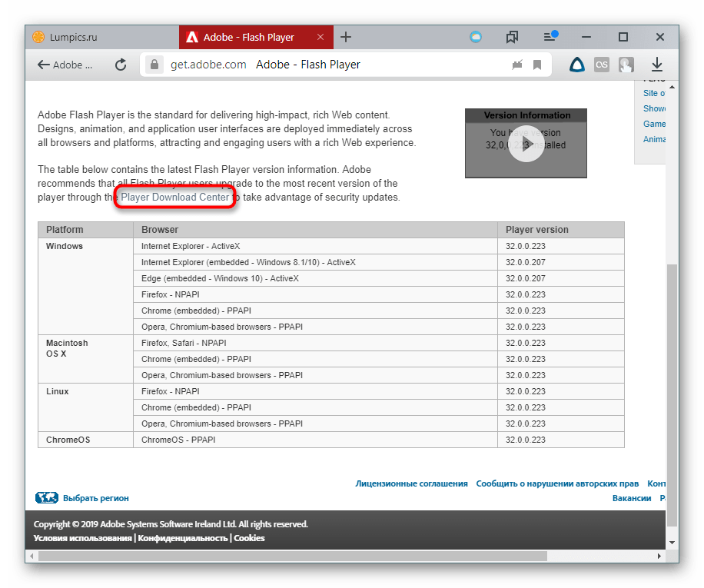Click the horizontal scrollbar thumb

293,556
